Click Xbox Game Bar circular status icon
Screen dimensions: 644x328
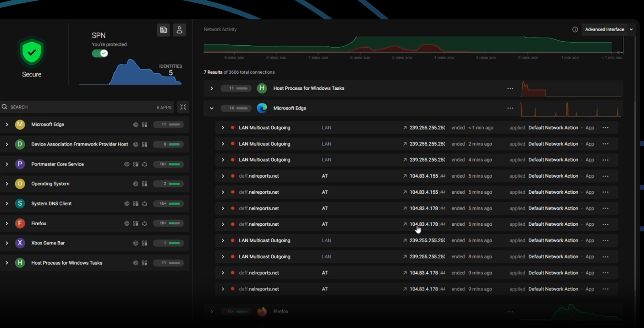point(136,243)
